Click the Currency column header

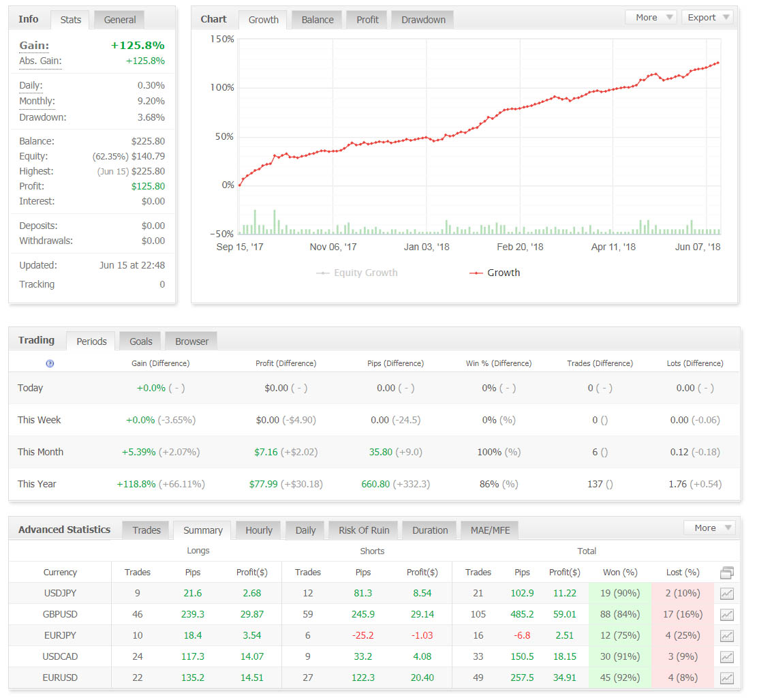coord(60,573)
